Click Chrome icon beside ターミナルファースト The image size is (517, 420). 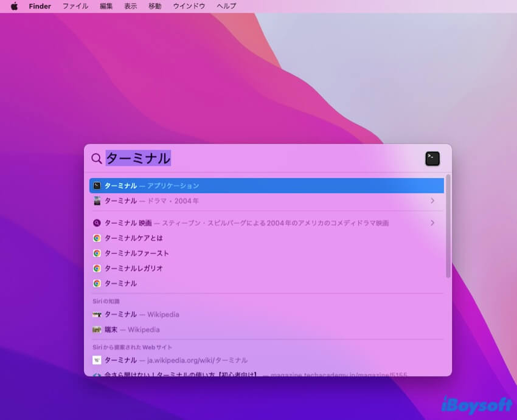point(97,253)
